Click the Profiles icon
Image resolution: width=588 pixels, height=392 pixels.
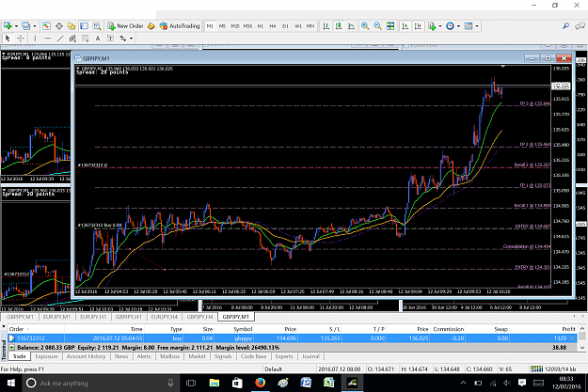[x=26, y=26]
